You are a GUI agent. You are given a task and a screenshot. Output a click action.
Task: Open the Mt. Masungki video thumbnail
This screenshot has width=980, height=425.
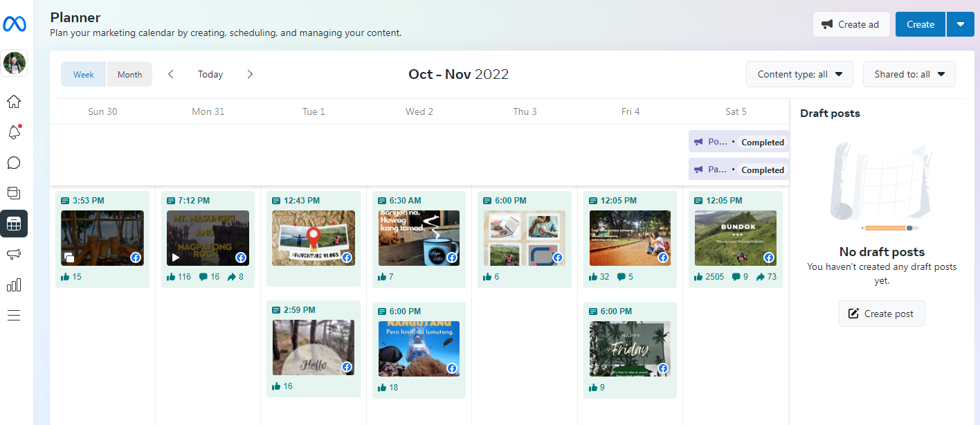[x=208, y=238]
